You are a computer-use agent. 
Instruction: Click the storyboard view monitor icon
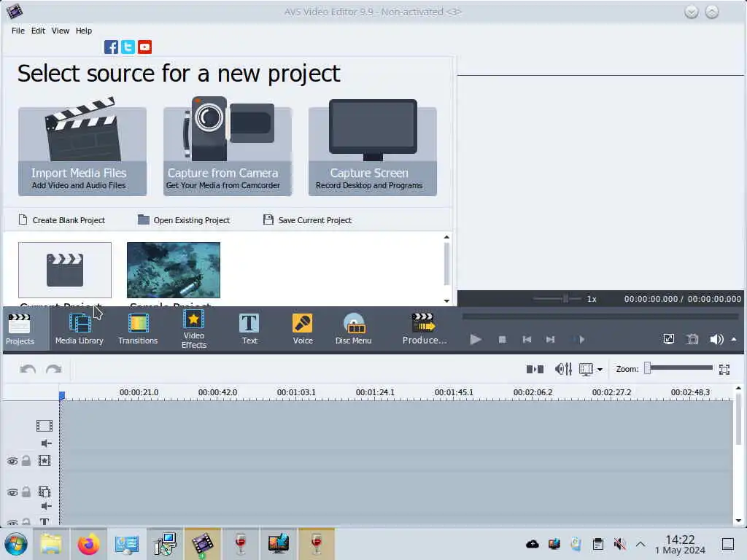[x=586, y=370]
